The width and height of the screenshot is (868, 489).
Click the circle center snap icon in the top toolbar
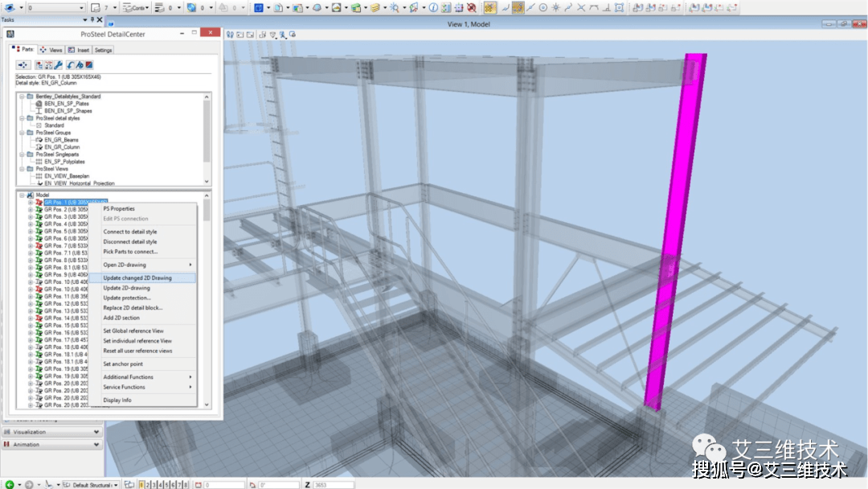click(x=543, y=8)
